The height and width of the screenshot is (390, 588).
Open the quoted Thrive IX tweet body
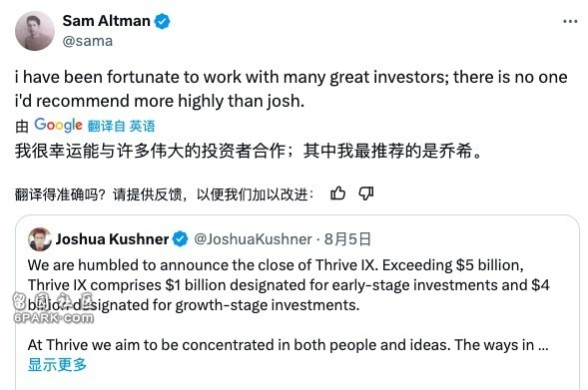[x=289, y=285]
